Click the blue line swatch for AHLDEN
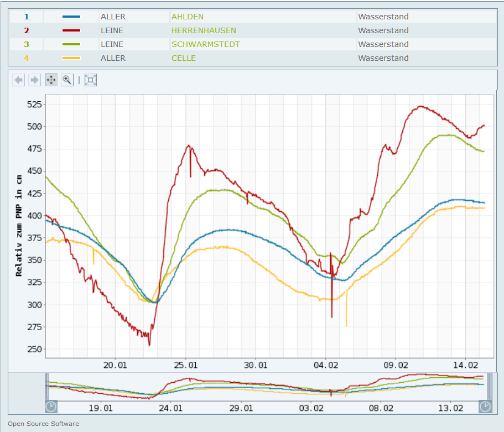Screen dimensions: 504x432 [x=71, y=17]
